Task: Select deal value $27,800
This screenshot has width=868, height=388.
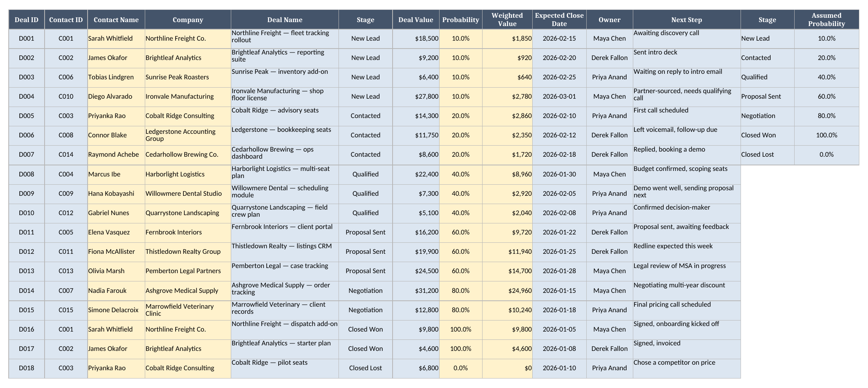Action: pos(416,97)
